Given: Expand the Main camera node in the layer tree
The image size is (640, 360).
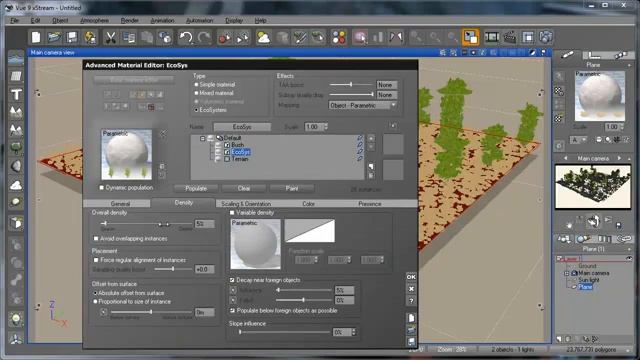Looking at the screenshot, I should pyautogui.click(x=567, y=273).
